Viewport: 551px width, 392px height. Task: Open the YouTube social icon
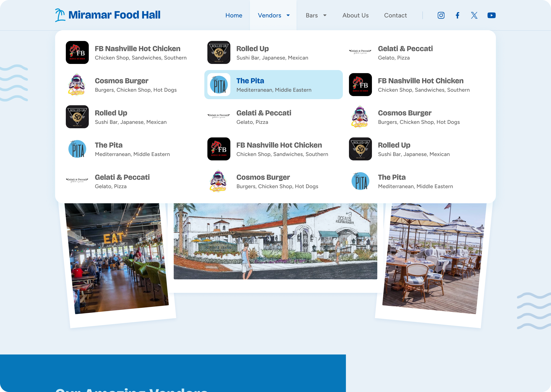(x=491, y=16)
